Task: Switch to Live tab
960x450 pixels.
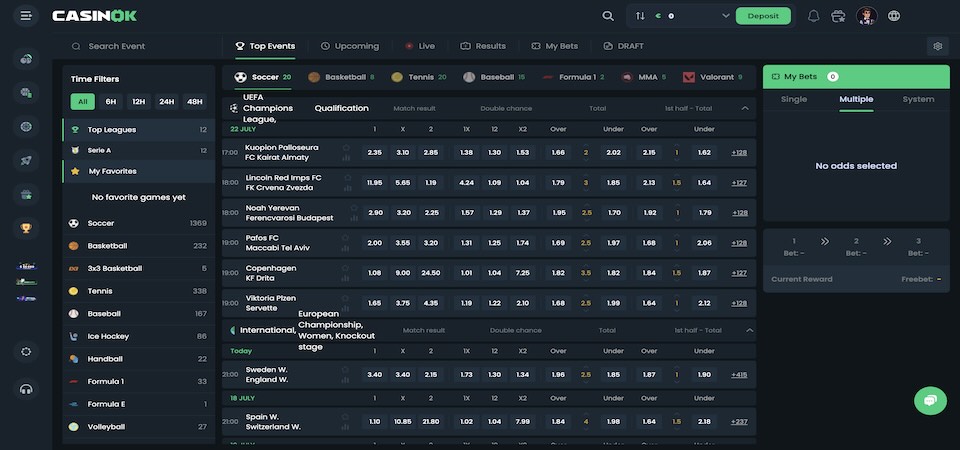Action: tap(420, 46)
